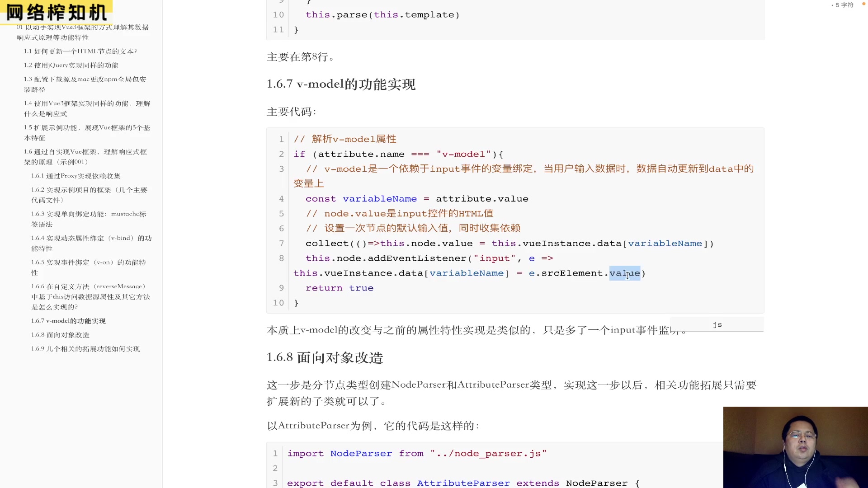This screenshot has width=868, height=488.
Task: Click the orange dot indicator at top right
Action: click(863, 4)
